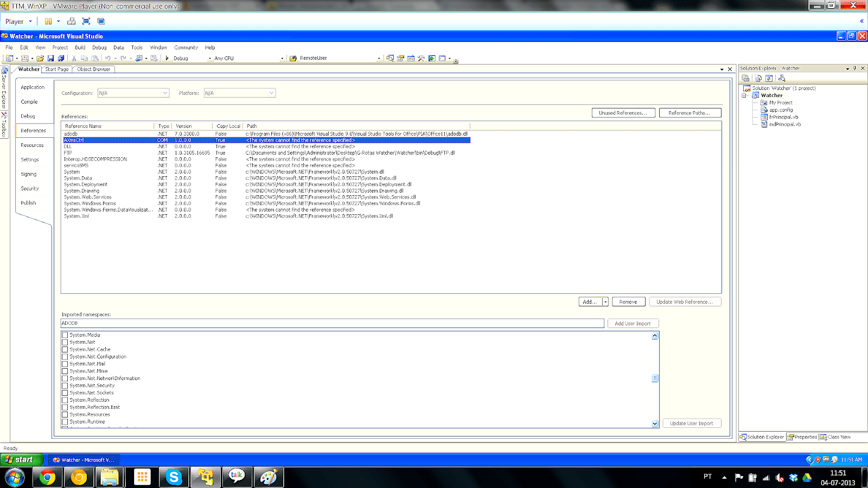This screenshot has height=488, width=868.
Task: Click the Start Debugging play icon
Action: (167, 58)
